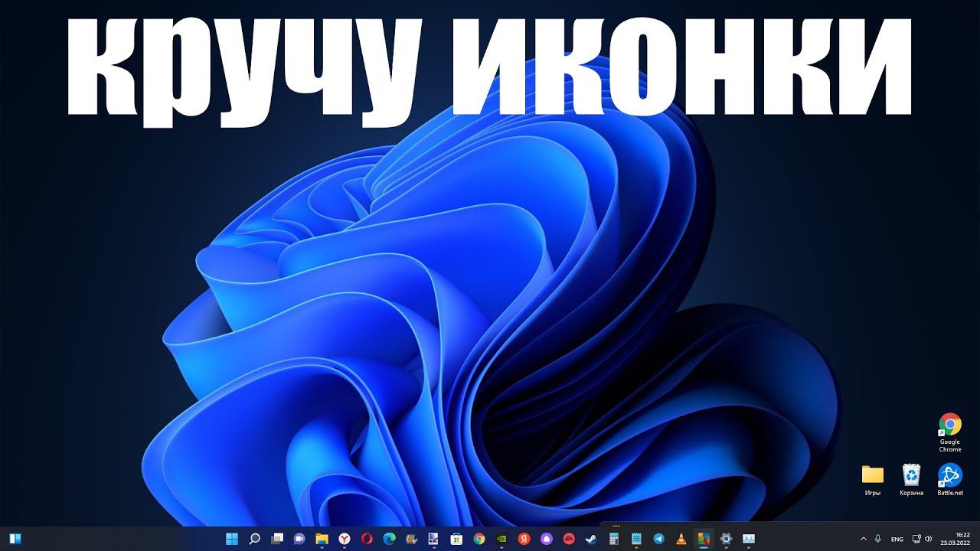
Task: Switch the ENG input language indicator
Action: pos(897,539)
